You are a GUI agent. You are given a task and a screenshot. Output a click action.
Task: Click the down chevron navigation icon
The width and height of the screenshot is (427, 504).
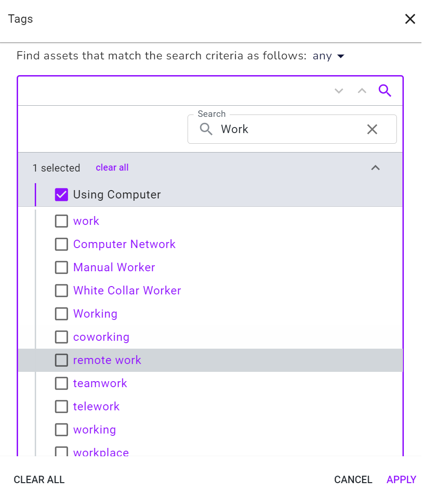(339, 91)
